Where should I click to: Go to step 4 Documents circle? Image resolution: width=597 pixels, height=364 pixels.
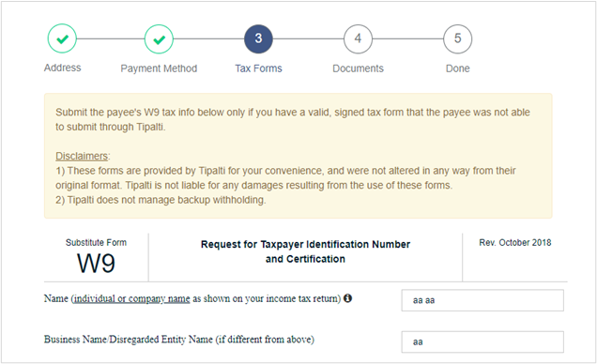pos(358,38)
